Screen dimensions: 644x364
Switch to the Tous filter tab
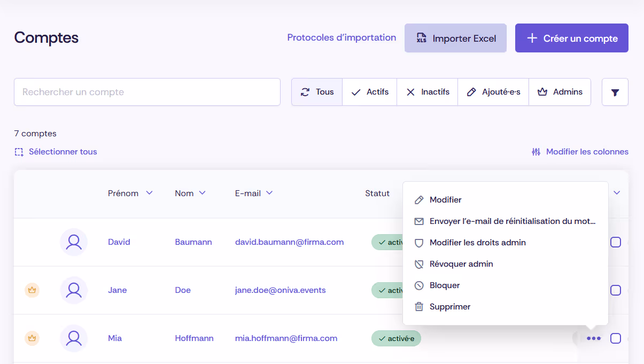click(x=317, y=92)
